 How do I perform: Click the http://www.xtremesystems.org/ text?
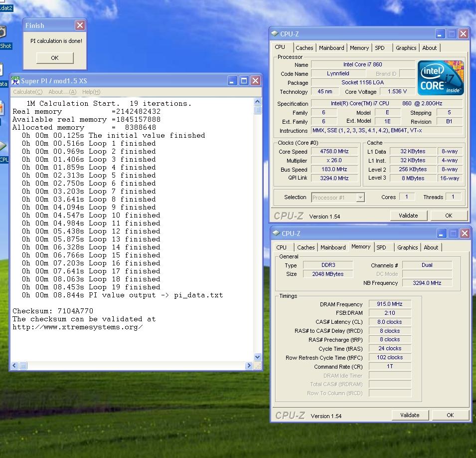click(78, 327)
